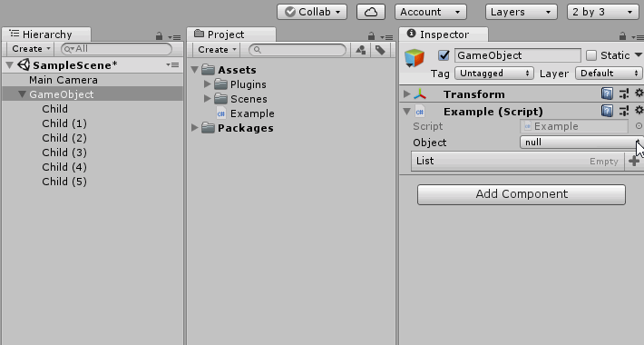
Task: Click the search by label tag icon
Action: click(380, 50)
